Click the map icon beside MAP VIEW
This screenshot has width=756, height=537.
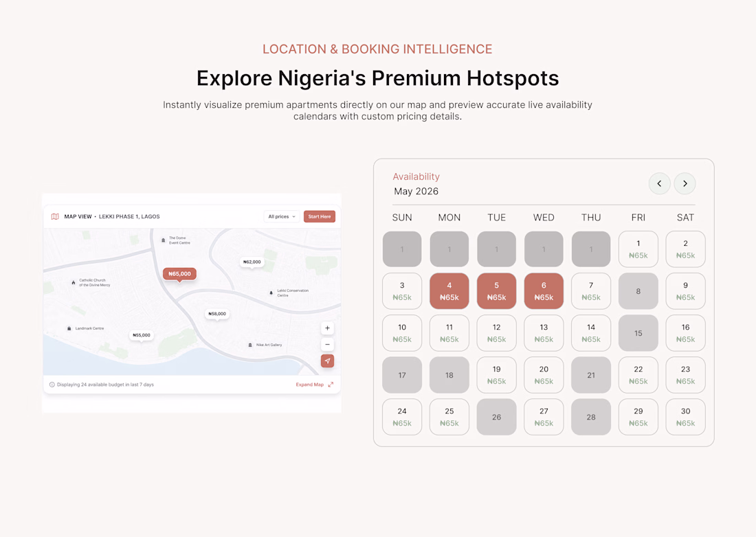(55, 217)
